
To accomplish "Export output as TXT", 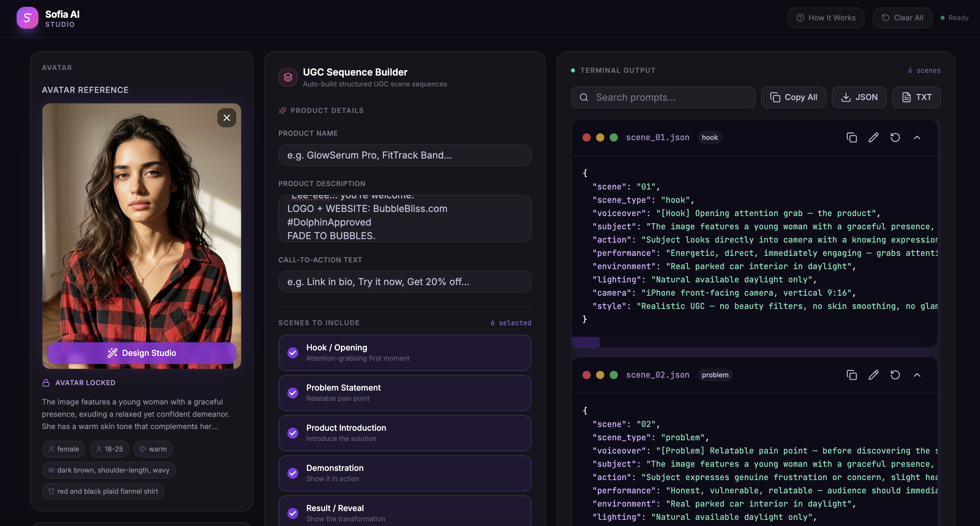I will click(x=916, y=97).
